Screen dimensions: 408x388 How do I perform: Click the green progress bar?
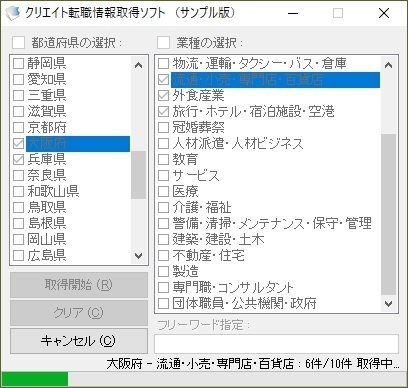pyautogui.click(x=35, y=379)
